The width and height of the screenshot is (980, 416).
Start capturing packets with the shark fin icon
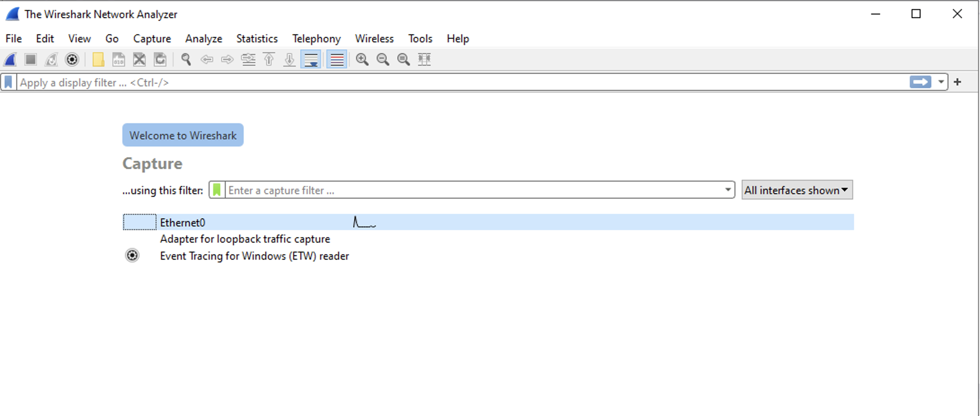tap(10, 59)
